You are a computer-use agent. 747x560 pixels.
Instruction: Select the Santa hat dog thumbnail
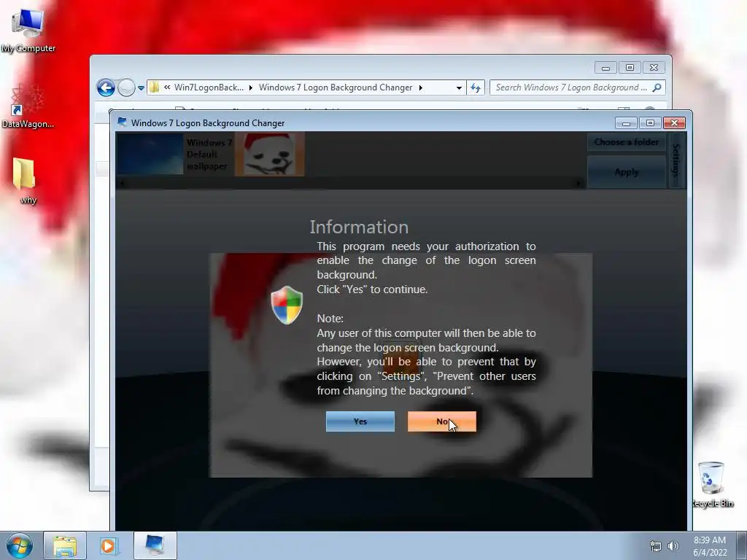(270, 155)
